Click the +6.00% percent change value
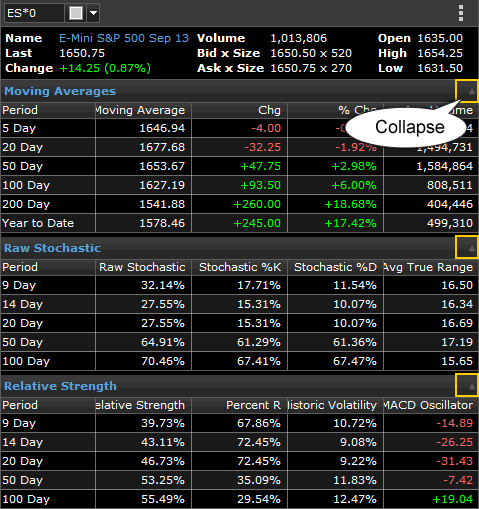Image resolution: width=479 pixels, height=509 pixels. [354, 185]
